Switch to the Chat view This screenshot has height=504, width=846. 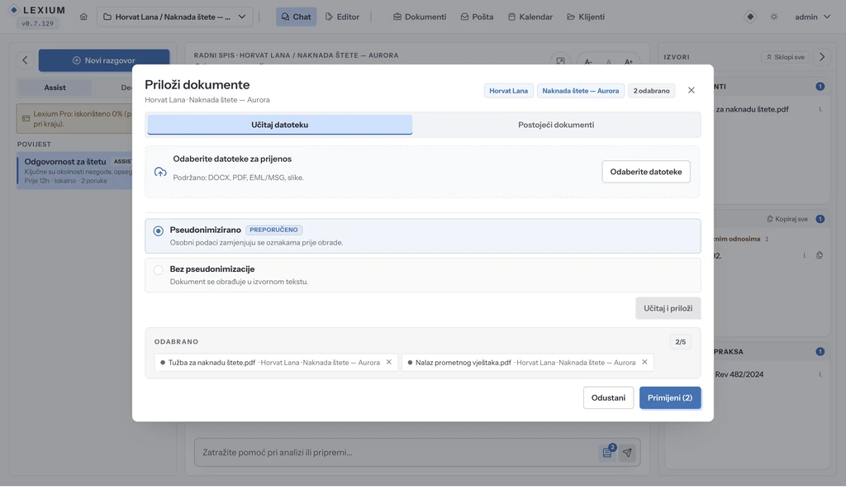pos(297,17)
